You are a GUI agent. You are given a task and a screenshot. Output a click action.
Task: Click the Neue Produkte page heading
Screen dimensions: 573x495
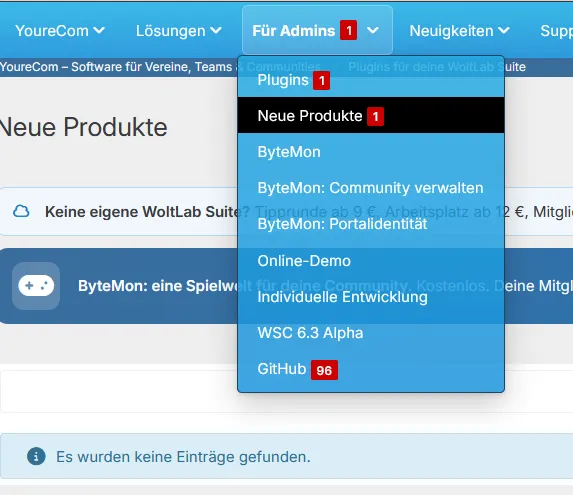coord(83,127)
